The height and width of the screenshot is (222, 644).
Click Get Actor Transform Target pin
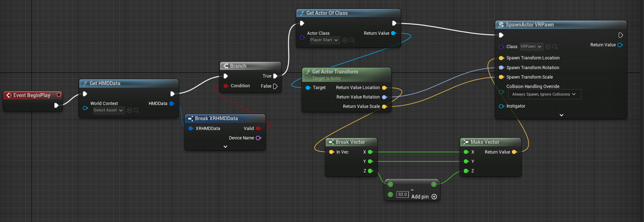tap(308, 88)
